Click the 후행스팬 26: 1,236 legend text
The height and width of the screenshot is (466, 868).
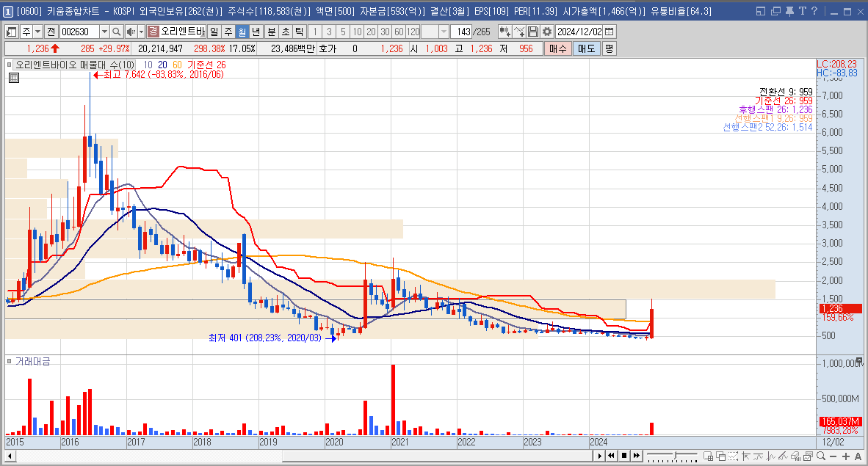(x=775, y=109)
